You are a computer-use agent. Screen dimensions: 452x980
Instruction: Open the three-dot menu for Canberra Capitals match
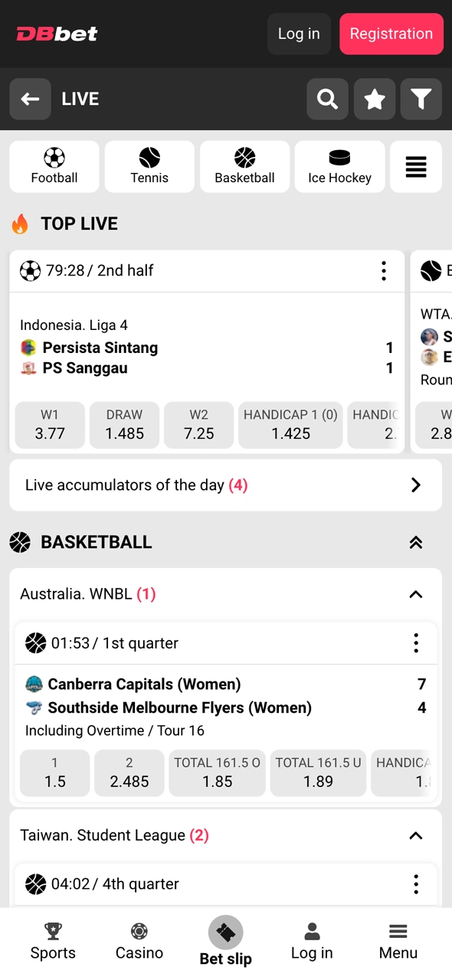pyautogui.click(x=415, y=643)
